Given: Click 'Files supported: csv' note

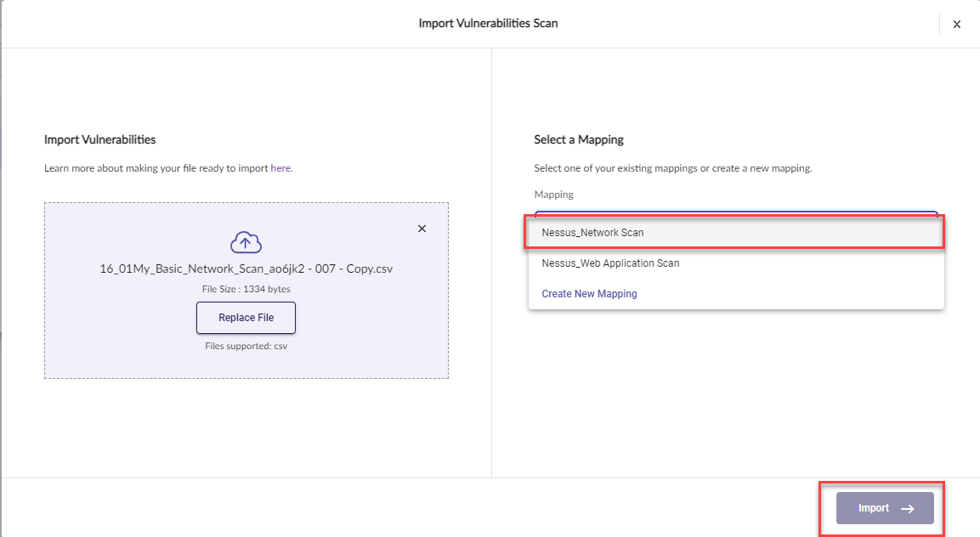Looking at the screenshot, I should coord(246,346).
